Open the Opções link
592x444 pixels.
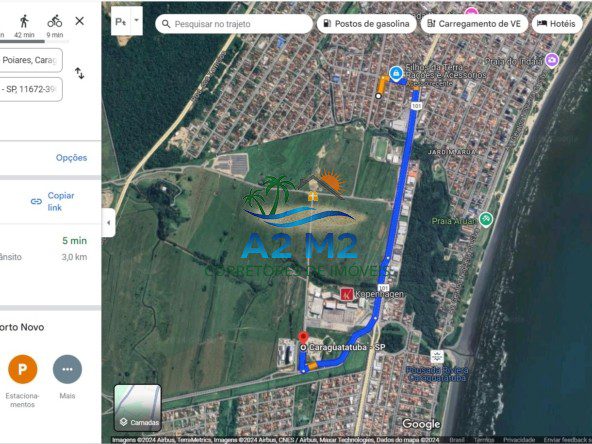click(x=71, y=158)
